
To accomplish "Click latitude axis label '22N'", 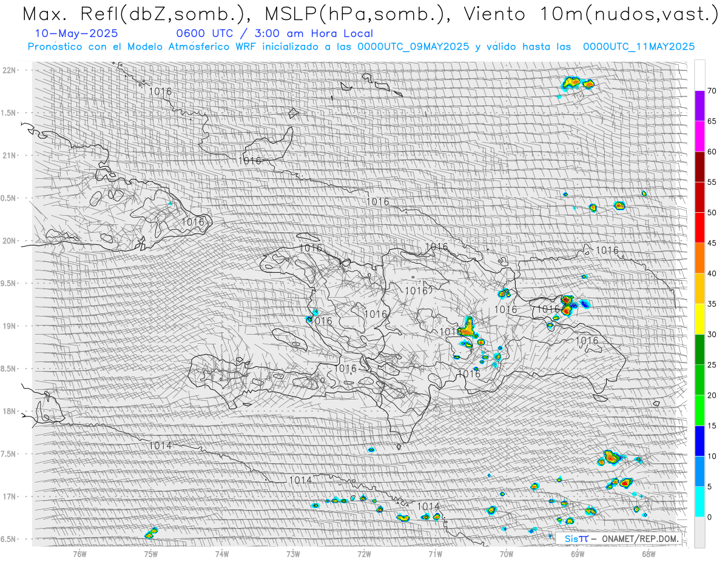I will coord(10,70).
